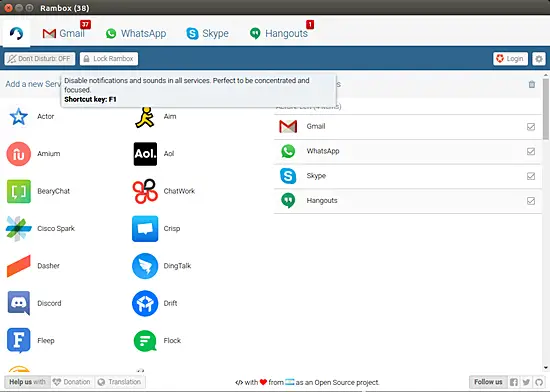The width and height of the screenshot is (550, 392).
Task: Select the WhatsApp row icon in enabled services
Action: point(288,151)
